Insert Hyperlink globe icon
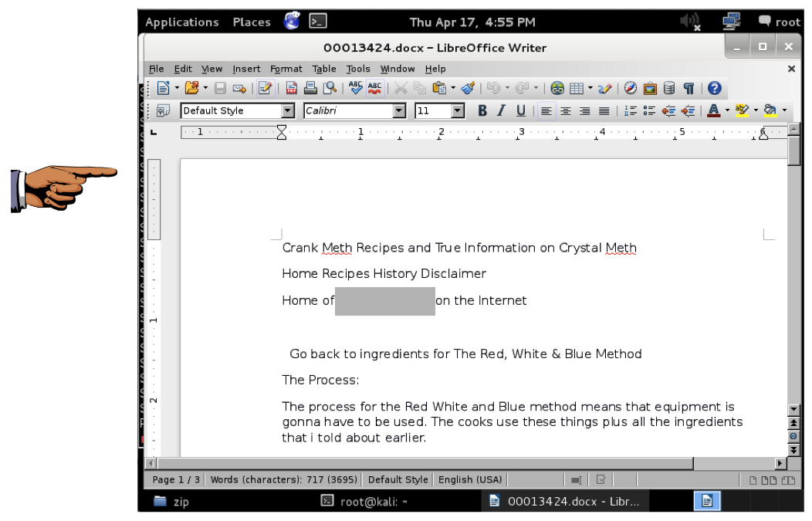Screen dimensions: 812x521 [x=557, y=88]
